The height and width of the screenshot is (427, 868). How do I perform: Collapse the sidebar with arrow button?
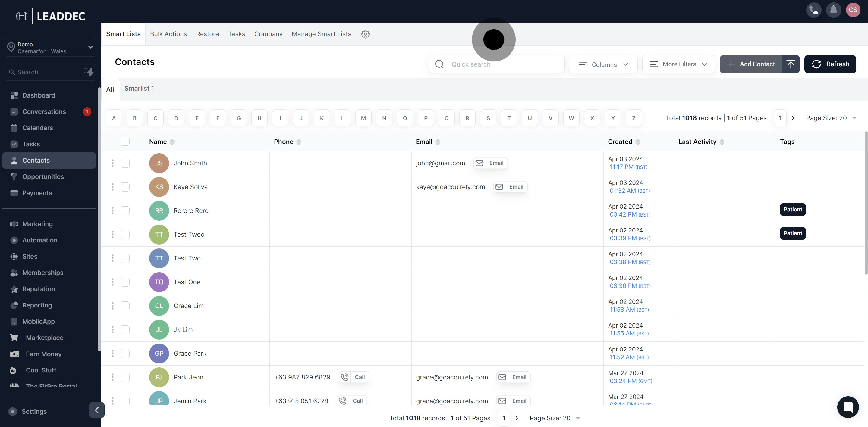[x=97, y=410]
